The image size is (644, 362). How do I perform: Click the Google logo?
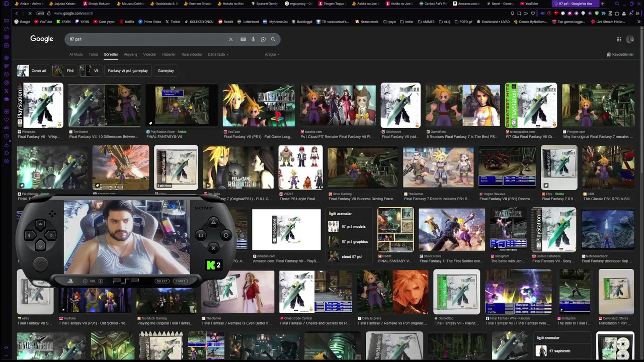point(42,39)
